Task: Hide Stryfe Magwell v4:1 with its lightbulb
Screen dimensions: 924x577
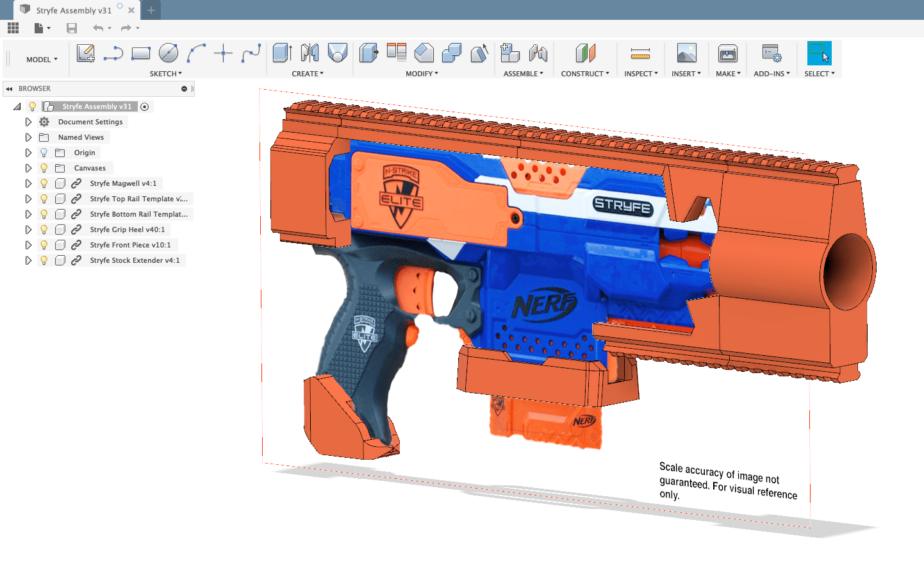Action: [x=44, y=183]
